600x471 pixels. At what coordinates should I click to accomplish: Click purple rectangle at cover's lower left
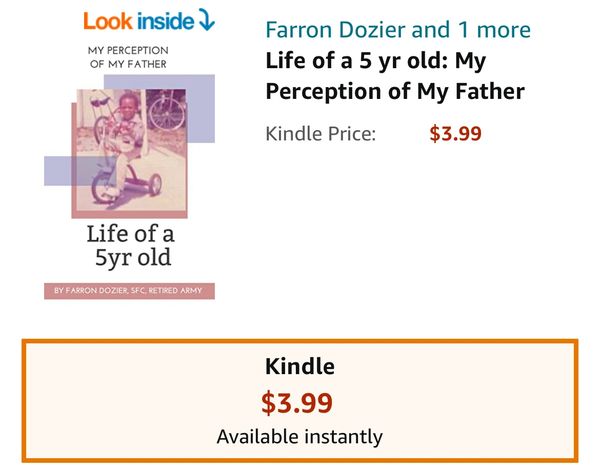click(x=57, y=171)
